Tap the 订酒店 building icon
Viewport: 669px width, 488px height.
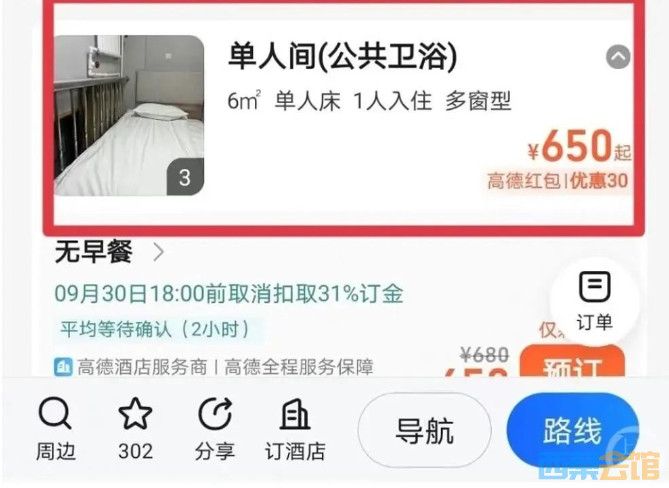click(x=295, y=413)
